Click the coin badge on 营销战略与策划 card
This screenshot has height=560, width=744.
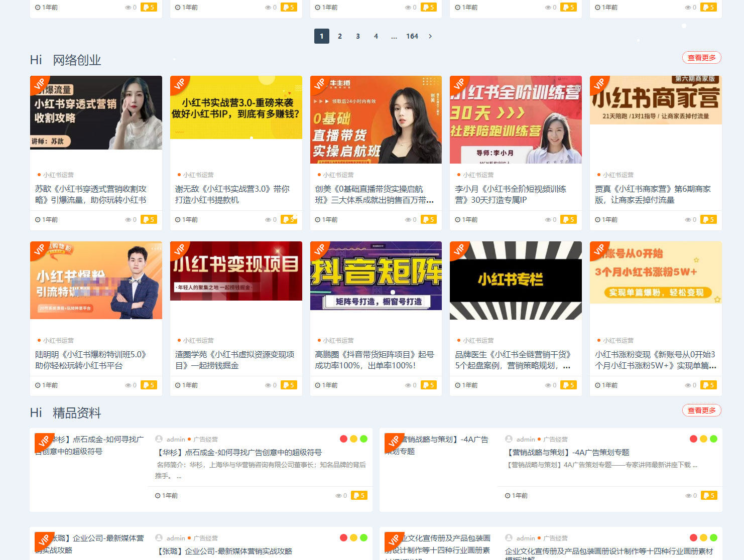(708, 495)
